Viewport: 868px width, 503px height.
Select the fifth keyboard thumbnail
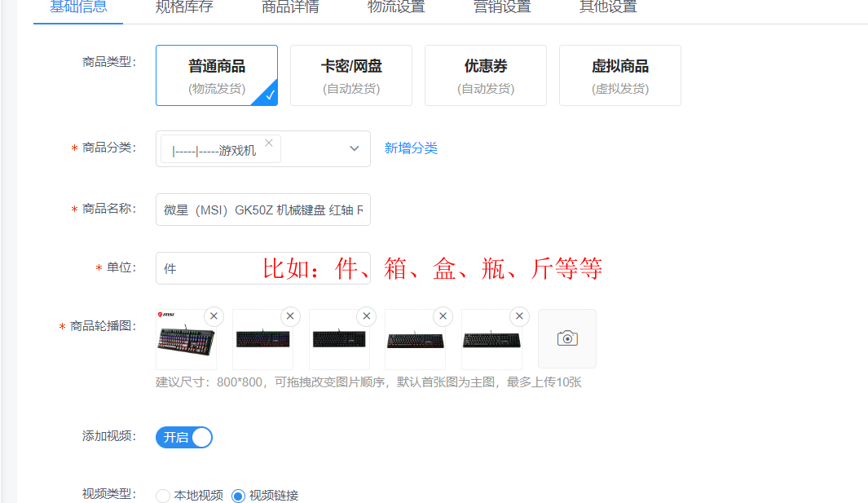coord(491,339)
